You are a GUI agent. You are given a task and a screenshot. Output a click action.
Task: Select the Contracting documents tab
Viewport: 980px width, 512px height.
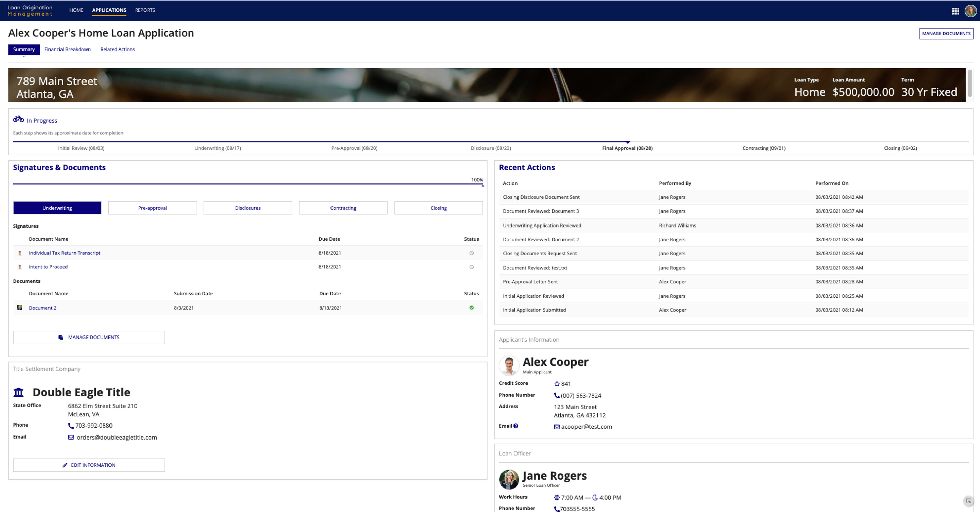[x=343, y=208]
